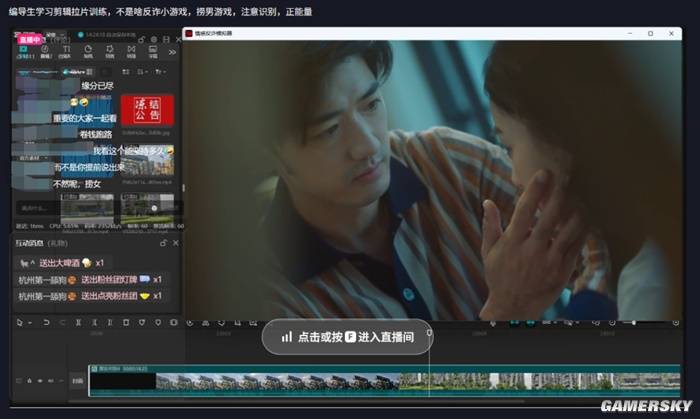Open the pointer tool dropdown arrow
The height and width of the screenshot is (419, 700).
[30, 323]
